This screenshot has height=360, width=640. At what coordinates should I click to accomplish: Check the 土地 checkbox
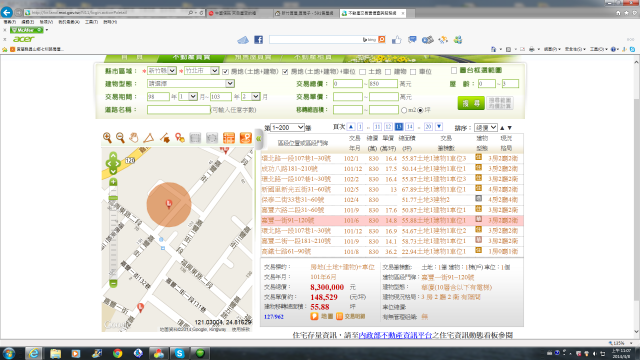tap(362, 72)
